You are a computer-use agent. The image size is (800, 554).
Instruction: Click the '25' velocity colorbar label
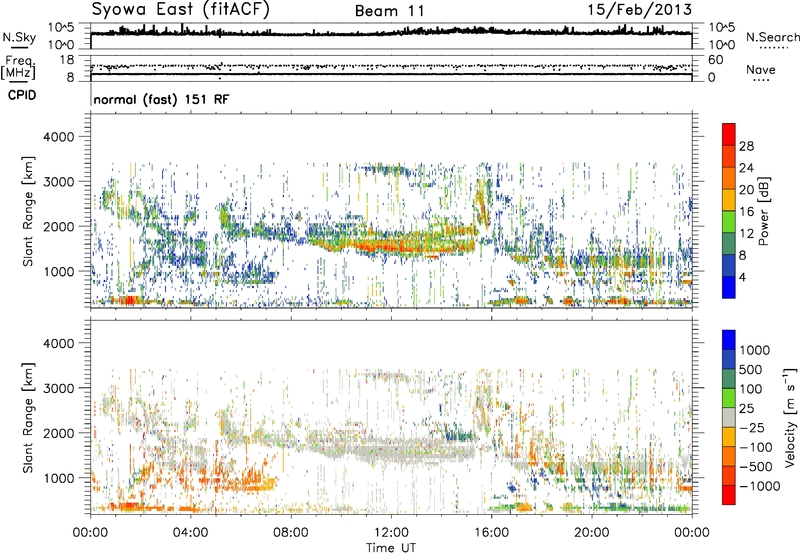[x=746, y=409]
